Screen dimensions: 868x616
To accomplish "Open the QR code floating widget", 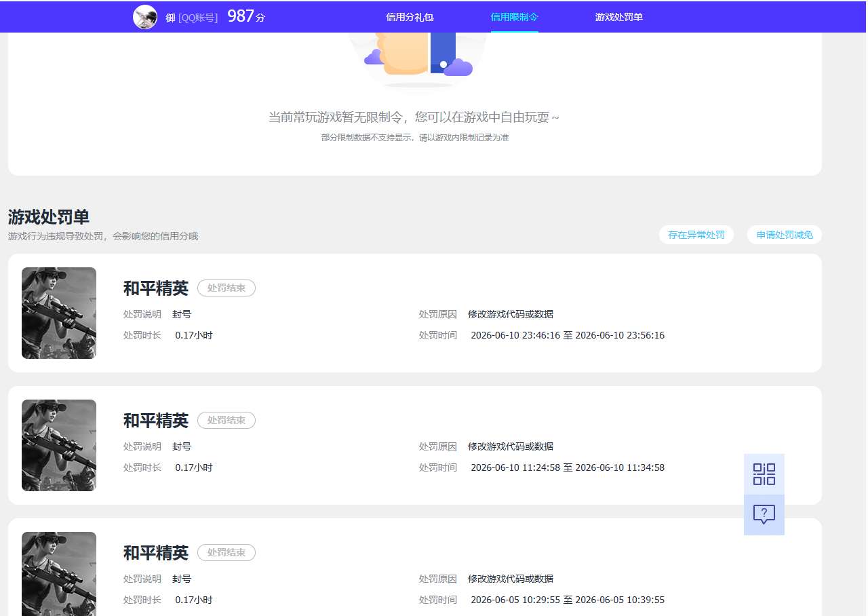I will pos(764,474).
